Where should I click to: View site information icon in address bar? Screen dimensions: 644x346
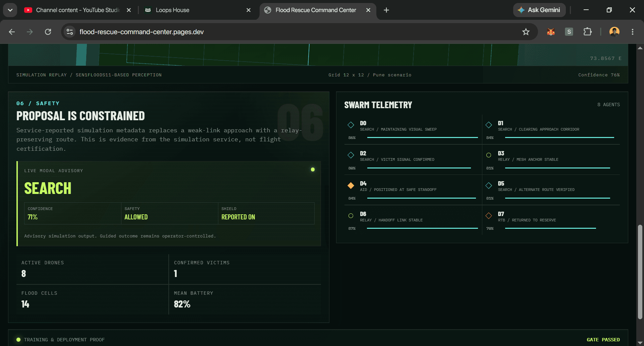(70, 32)
